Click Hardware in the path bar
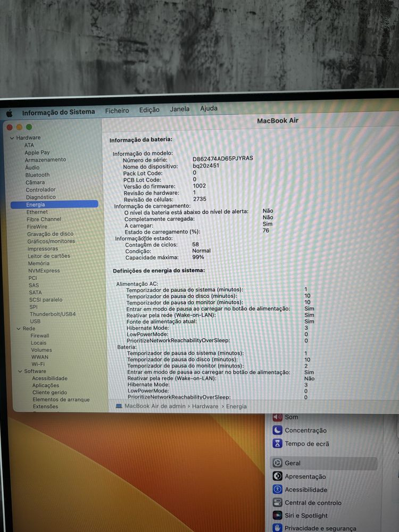 pyautogui.click(x=205, y=406)
